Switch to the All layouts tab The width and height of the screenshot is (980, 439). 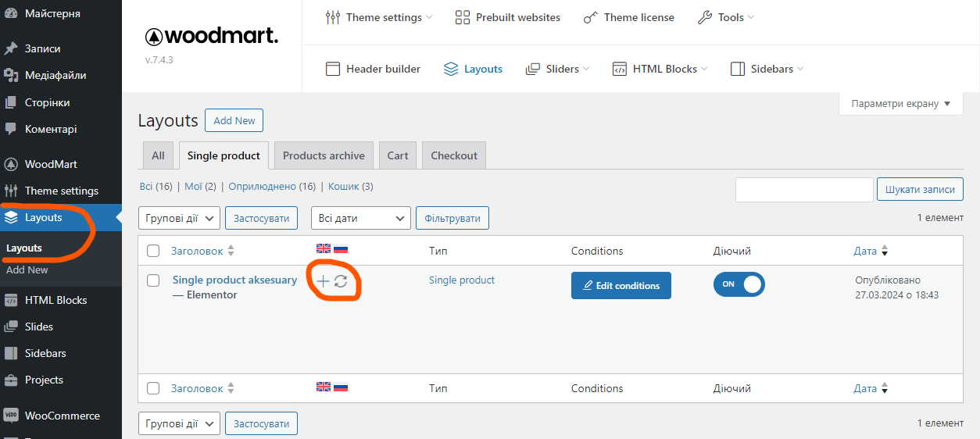(158, 155)
